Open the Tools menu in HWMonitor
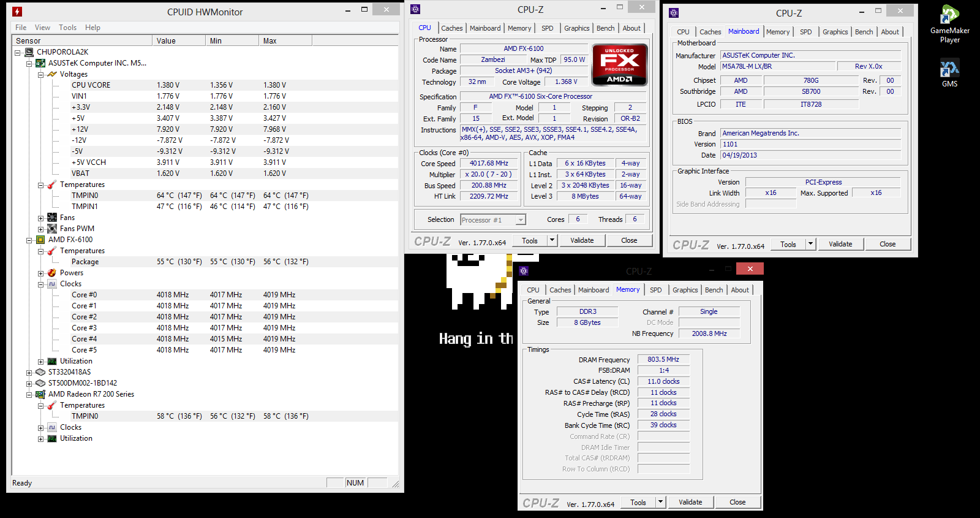This screenshot has height=518, width=980. coord(67,28)
